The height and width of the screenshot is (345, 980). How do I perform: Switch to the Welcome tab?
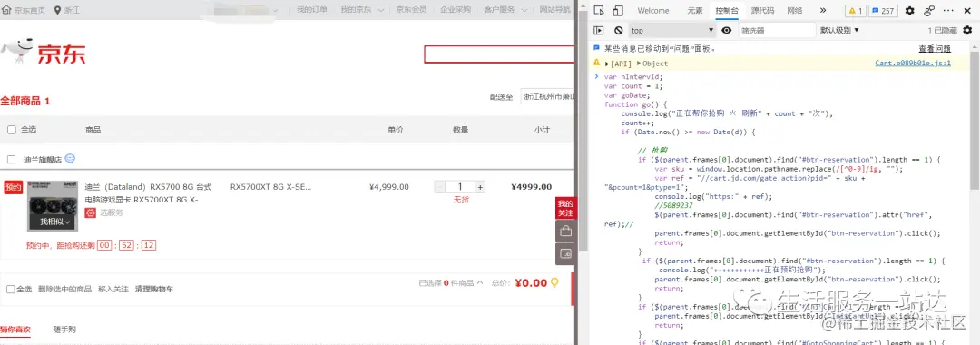[652, 11]
